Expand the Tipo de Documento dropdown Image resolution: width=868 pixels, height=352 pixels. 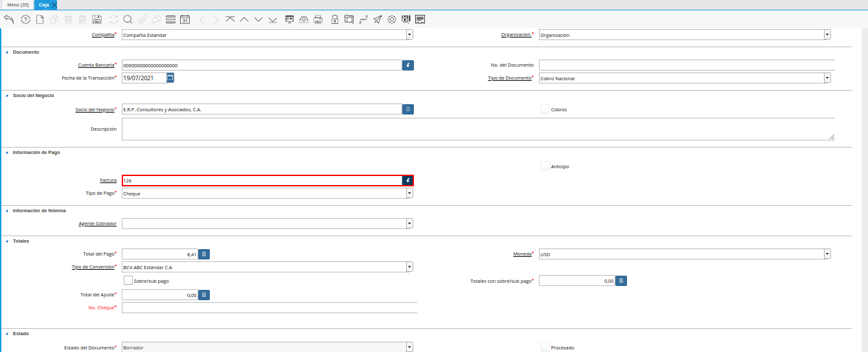click(x=827, y=78)
